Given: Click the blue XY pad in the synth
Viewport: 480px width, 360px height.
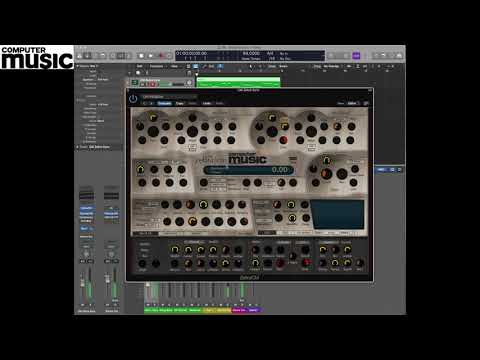Looking at the screenshot, I should (x=337, y=214).
